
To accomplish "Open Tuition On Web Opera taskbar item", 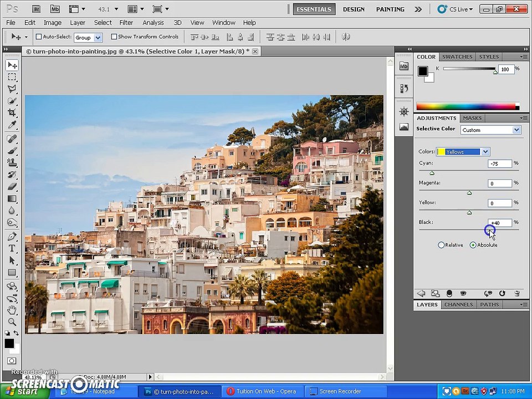I will 262,391.
